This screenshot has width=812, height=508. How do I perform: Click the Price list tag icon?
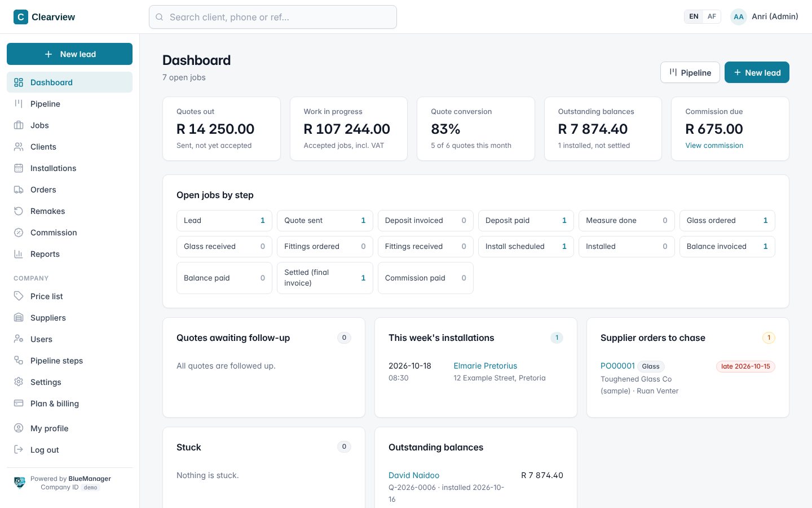point(19,296)
